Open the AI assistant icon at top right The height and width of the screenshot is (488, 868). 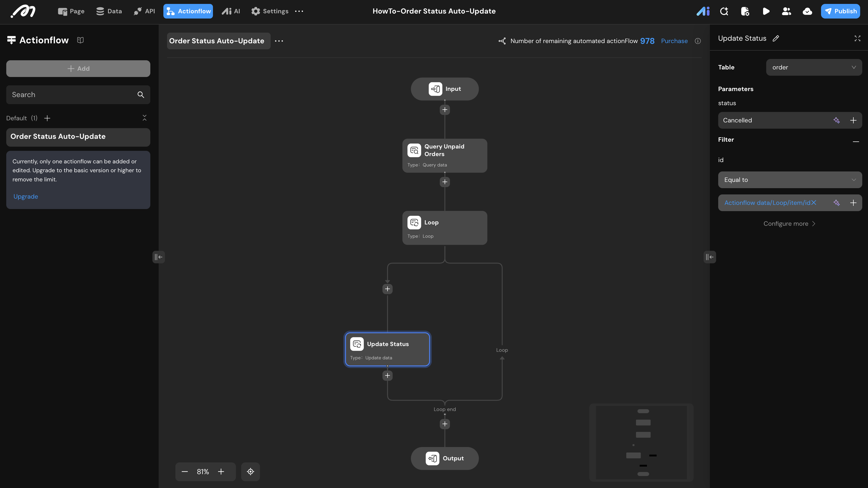tap(703, 11)
